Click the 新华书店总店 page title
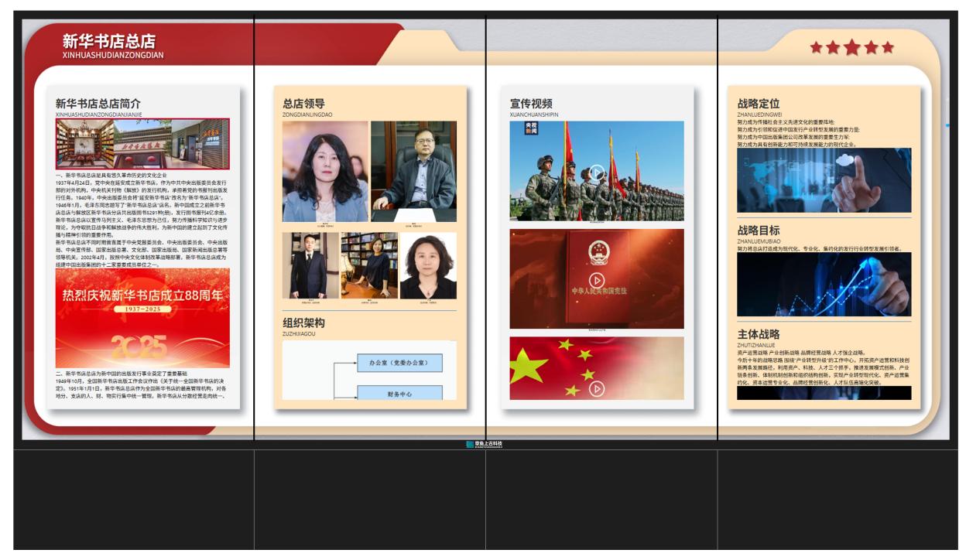Viewport: 966px width, 560px height. 109,41
